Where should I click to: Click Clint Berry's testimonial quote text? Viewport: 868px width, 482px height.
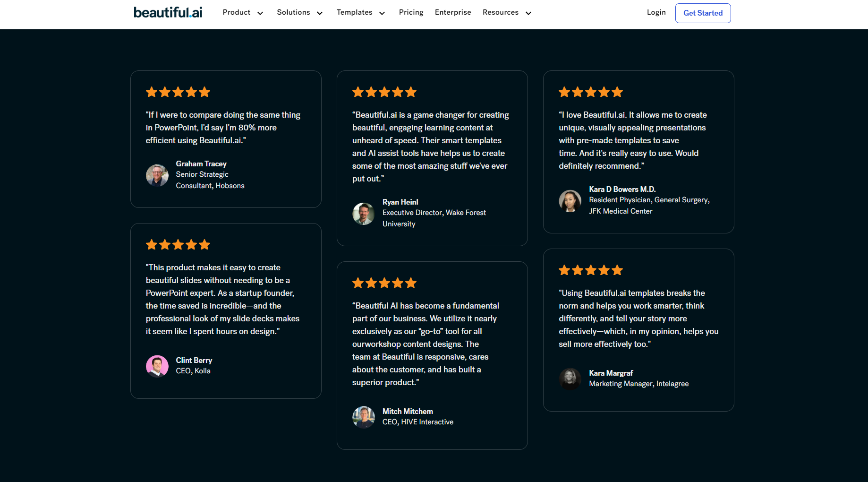pos(222,300)
